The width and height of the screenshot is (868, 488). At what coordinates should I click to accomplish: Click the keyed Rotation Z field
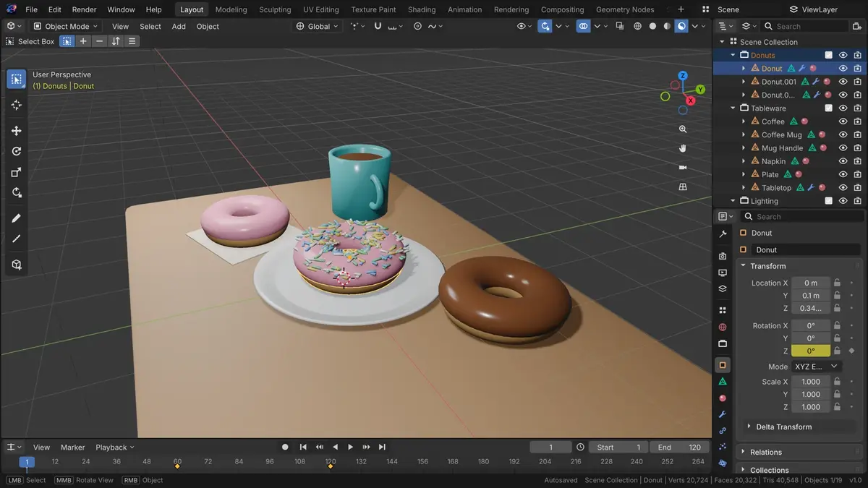coord(811,351)
